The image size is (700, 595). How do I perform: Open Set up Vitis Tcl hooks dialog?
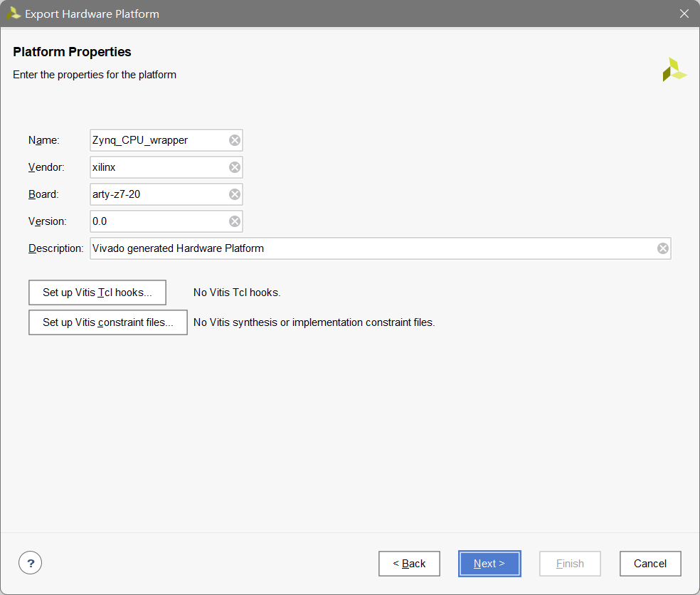97,293
